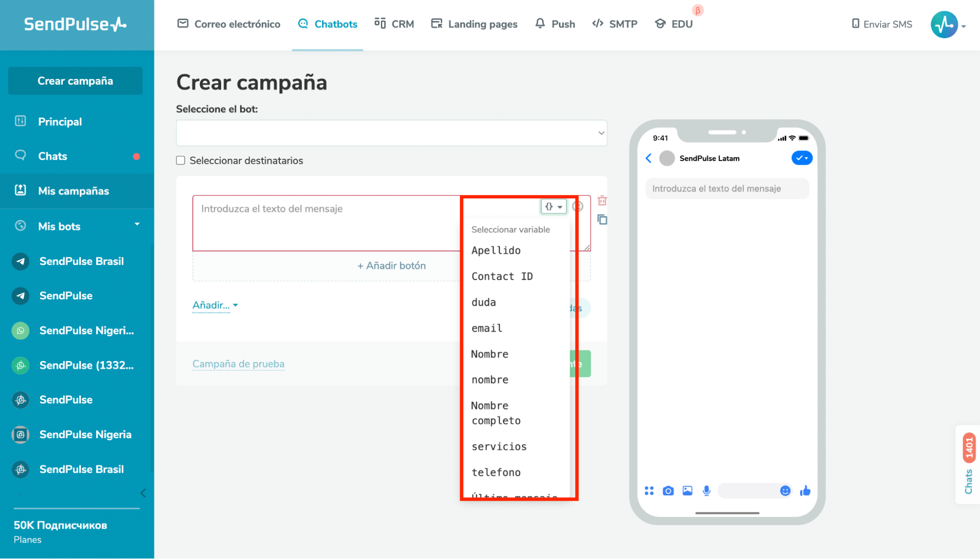Image resolution: width=980 pixels, height=559 pixels.
Task: Open the SMTP tab
Action: (x=615, y=24)
